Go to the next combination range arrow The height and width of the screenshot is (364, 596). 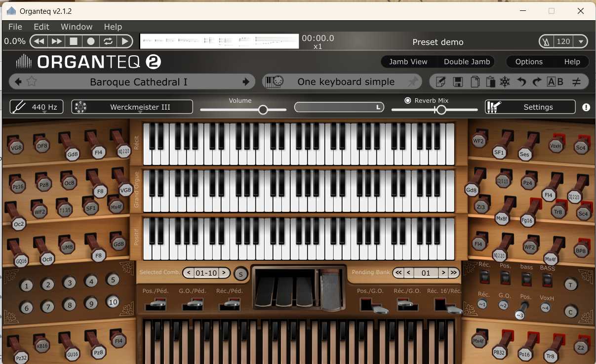(224, 273)
